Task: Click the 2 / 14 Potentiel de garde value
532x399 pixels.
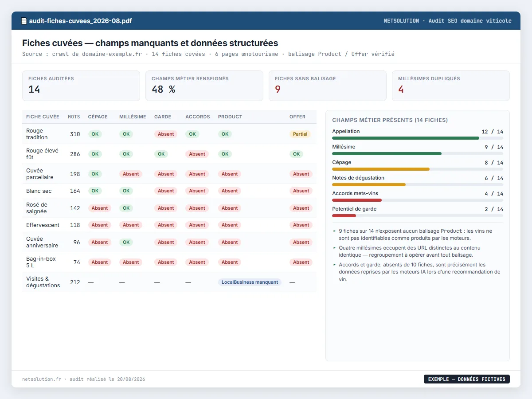Action: pyautogui.click(x=494, y=209)
